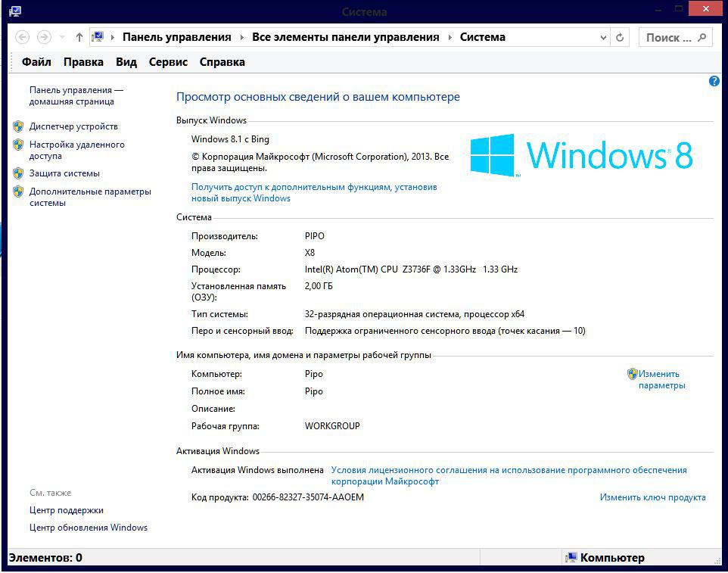This screenshot has height=573, width=728.
Task: Click shield icon beside Дополнительные параметры системы
Action: (18, 192)
